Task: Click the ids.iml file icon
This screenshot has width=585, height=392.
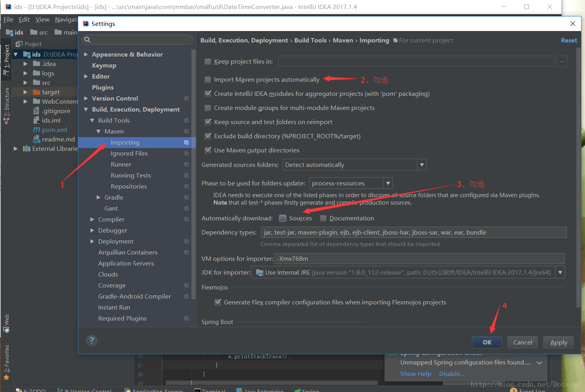Action: [x=37, y=120]
